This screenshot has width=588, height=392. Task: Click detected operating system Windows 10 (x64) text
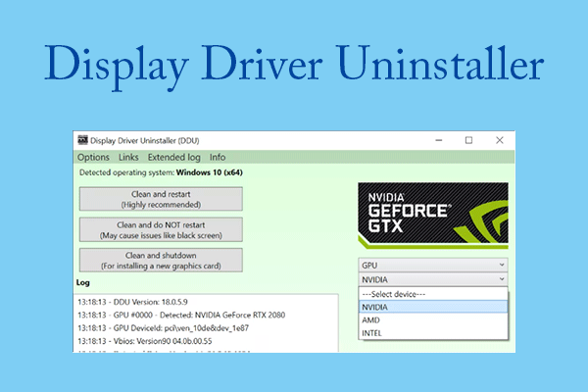click(161, 172)
